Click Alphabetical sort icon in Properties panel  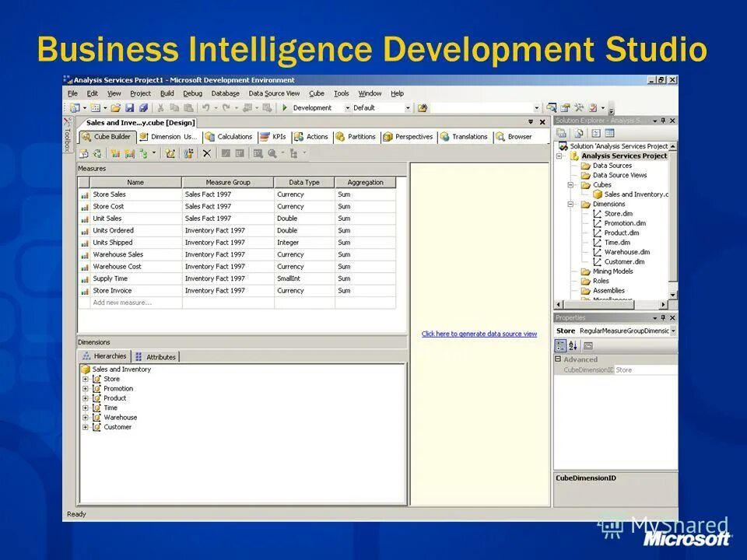tap(573, 345)
